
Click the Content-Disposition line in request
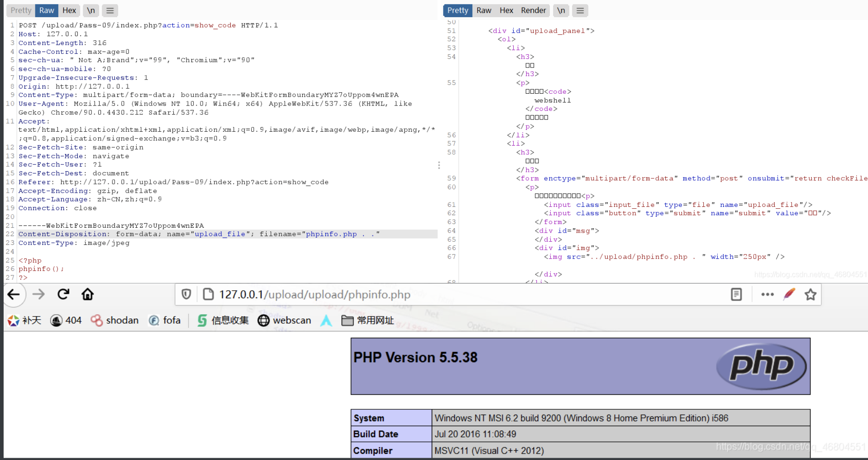tap(199, 234)
